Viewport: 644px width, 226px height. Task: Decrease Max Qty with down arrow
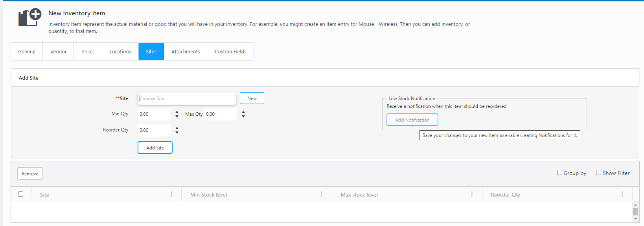tap(243, 117)
